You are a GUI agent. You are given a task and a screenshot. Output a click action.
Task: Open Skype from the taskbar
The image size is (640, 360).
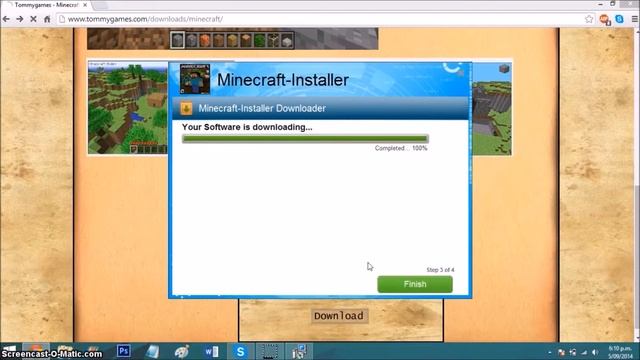[x=240, y=351]
